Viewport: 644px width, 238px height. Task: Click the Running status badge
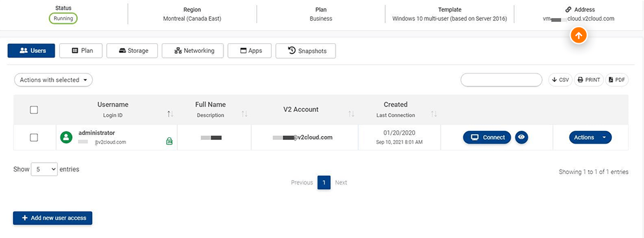(63, 19)
